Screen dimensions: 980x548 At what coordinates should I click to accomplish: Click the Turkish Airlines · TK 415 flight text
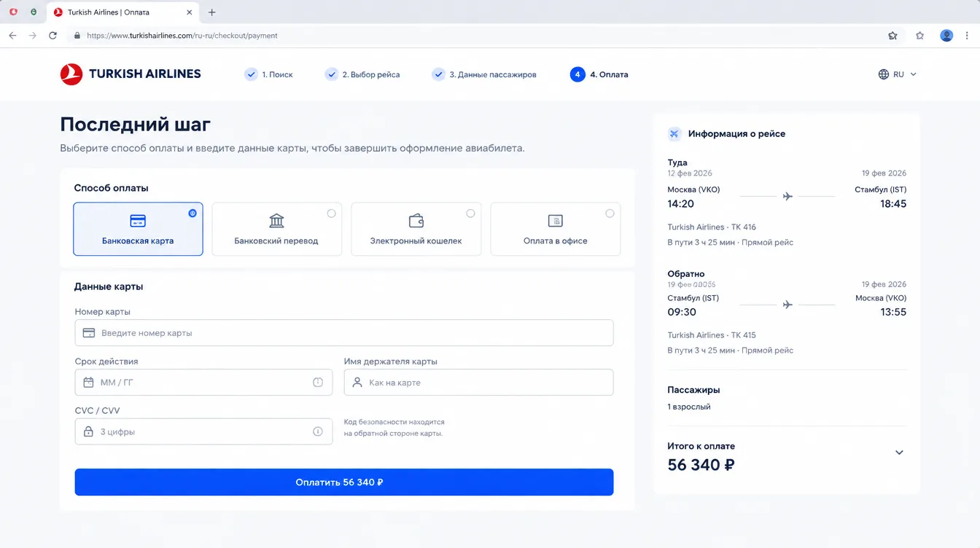pyautogui.click(x=712, y=335)
